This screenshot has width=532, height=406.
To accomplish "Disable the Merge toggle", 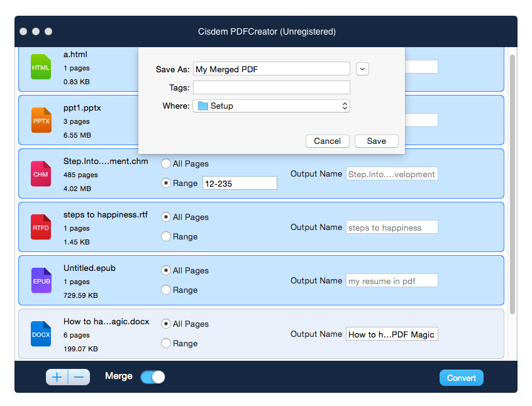I will pos(152,376).
